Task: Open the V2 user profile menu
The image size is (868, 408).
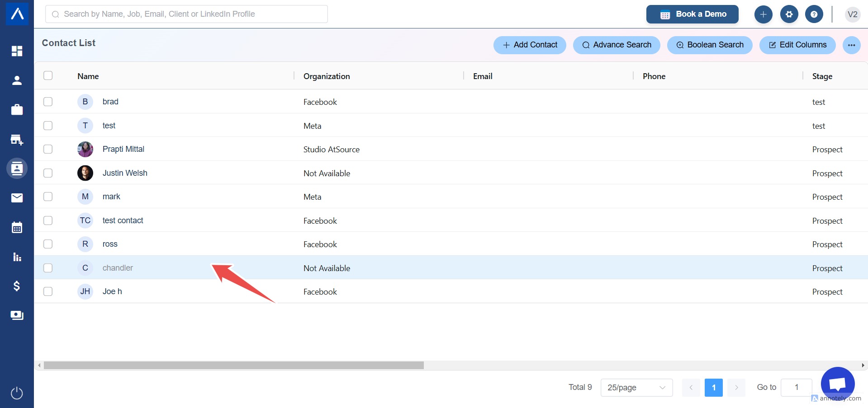Action: coord(852,14)
